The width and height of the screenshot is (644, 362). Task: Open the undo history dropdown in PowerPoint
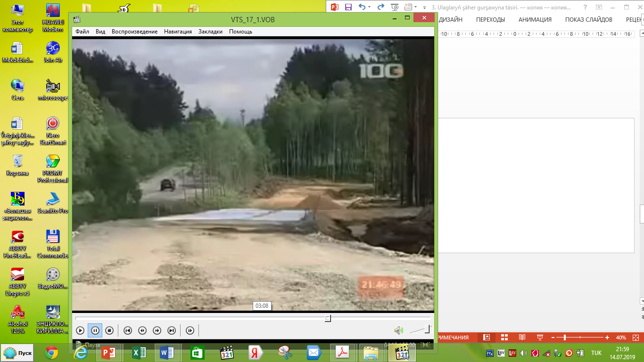click(369, 7)
